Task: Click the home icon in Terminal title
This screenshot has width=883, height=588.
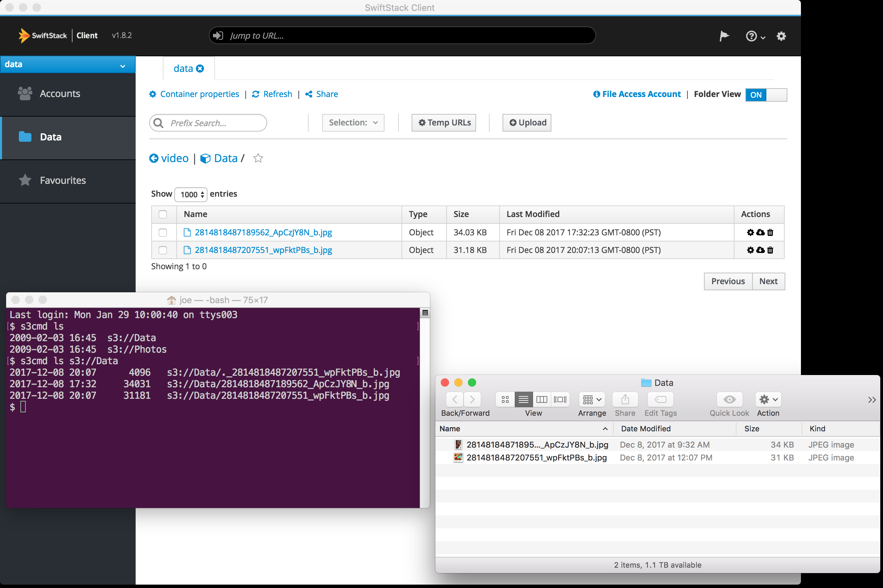Action: point(171,300)
